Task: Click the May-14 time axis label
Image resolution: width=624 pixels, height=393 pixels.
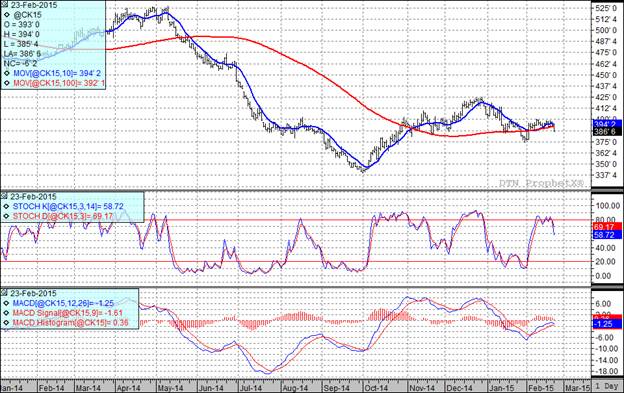Action: pyautogui.click(x=170, y=387)
